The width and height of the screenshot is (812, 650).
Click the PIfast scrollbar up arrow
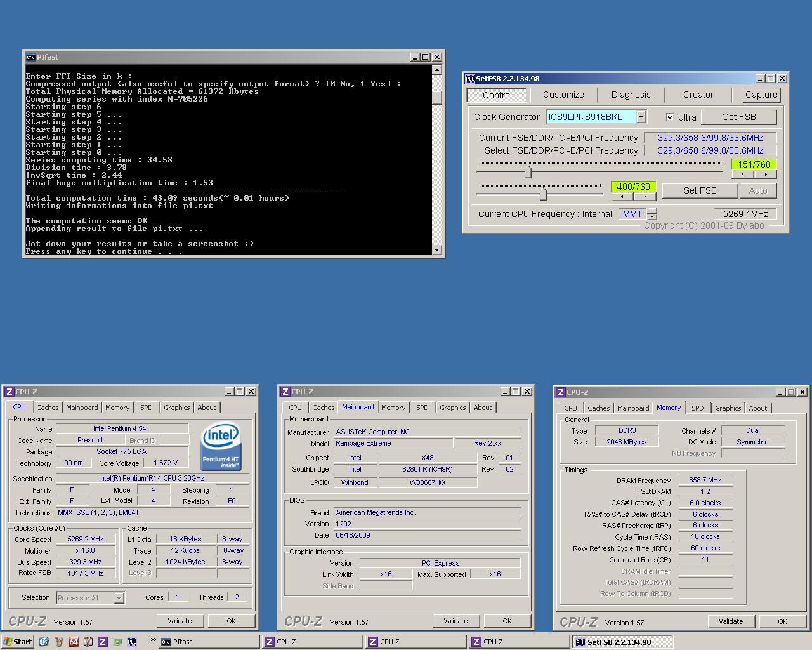coord(436,70)
